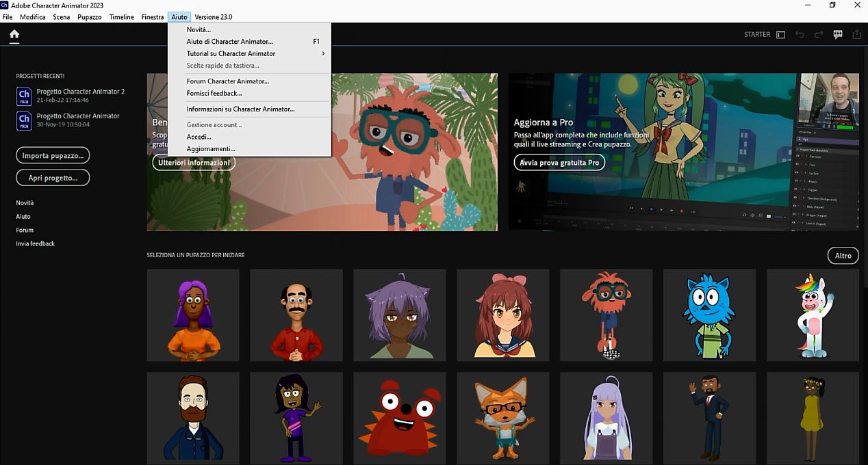Open Forum Character Animator... entry
This screenshot has height=465, width=868.
pos(249,81)
